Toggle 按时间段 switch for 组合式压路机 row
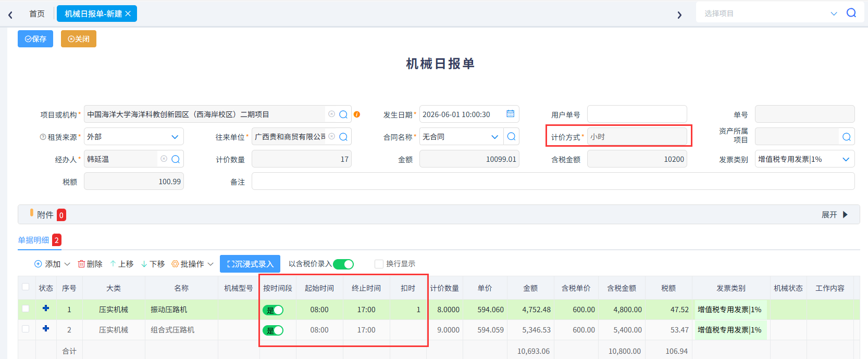 (x=273, y=330)
